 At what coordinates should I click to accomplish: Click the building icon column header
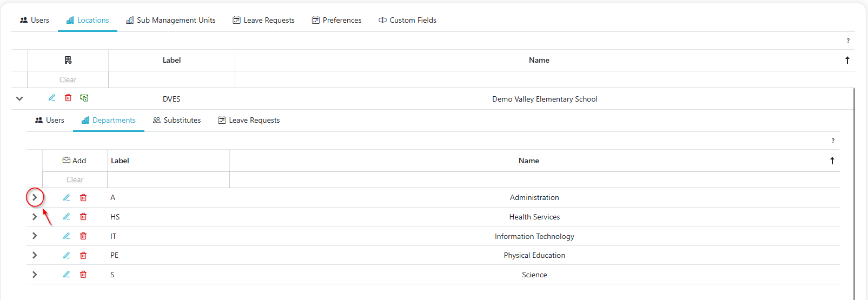[68, 60]
